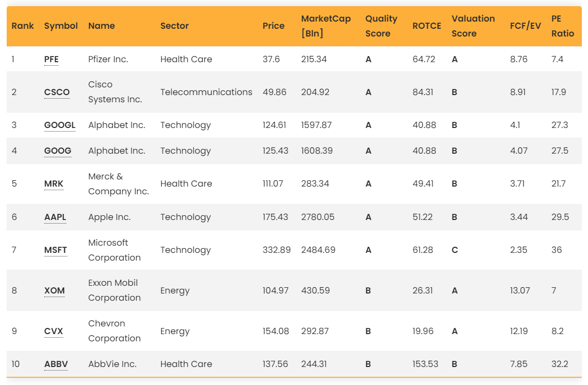Click Pfizer's Health Care sector cell
Screen dimensions: 588x385
click(186, 59)
